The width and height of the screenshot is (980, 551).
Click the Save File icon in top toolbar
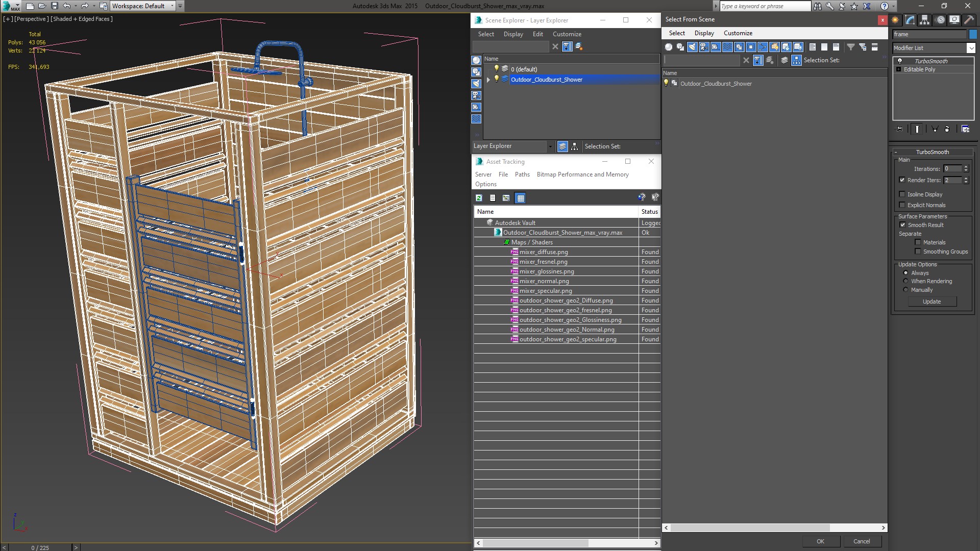tap(55, 6)
